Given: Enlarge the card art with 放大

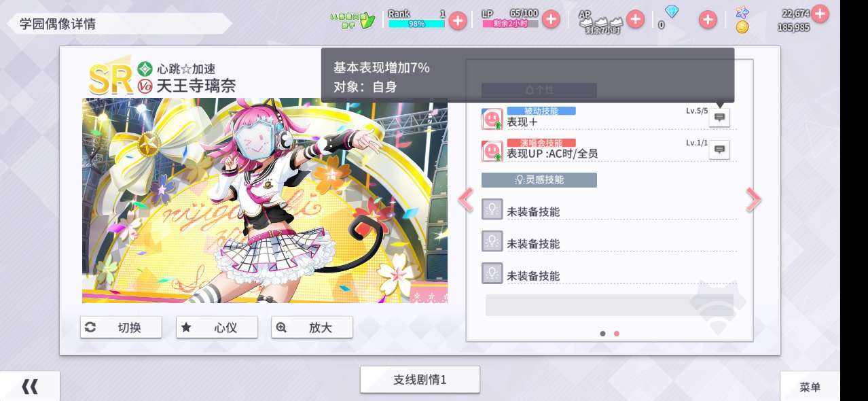Looking at the screenshot, I should tap(312, 328).
